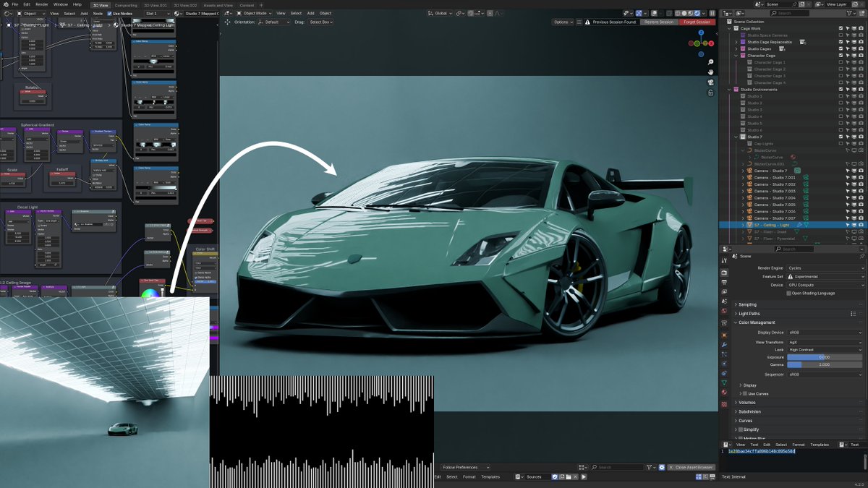Open the editor type selector icon in shader editor
This screenshot has width=868, height=488.
click(x=6, y=13)
